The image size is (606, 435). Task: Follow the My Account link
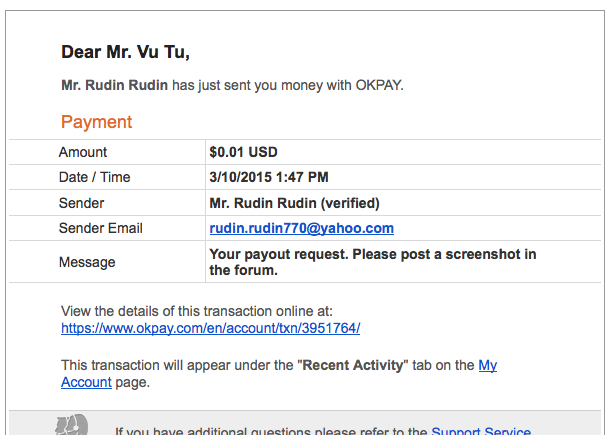pos(488,365)
